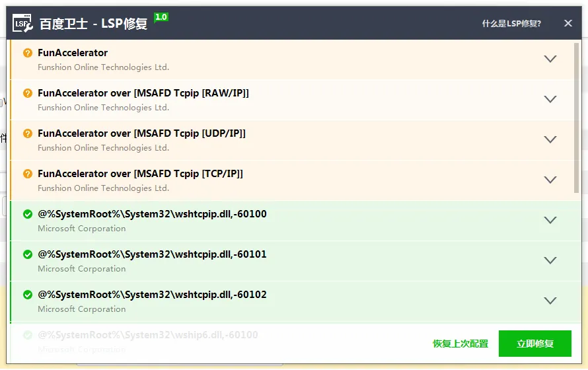Image resolution: width=588 pixels, height=370 pixels.
Task: Click the green 立即修复 button
Action: point(535,344)
